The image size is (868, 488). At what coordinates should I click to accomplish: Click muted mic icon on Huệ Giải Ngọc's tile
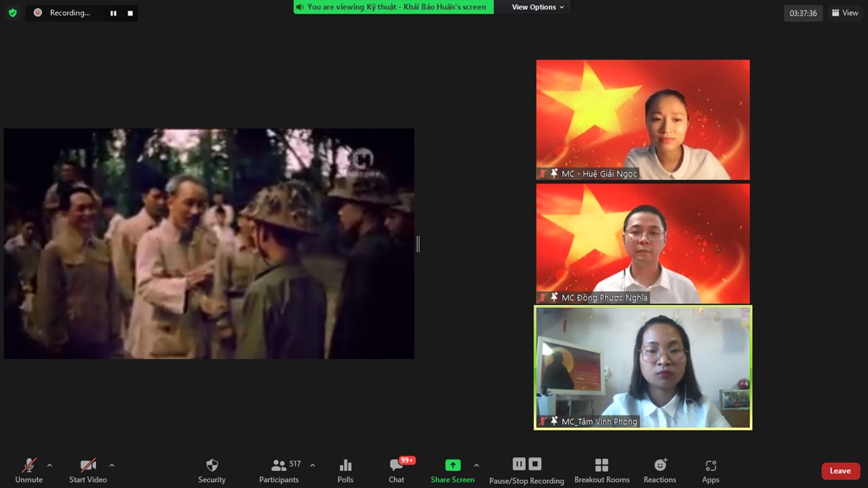(542, 174)
